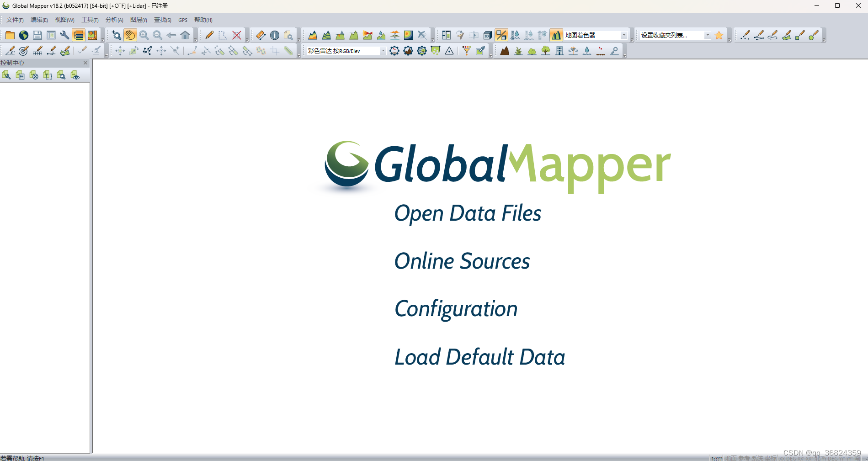Click the Online Sources link
Image resolution: width=868 pixels, height=461 pixels.
(x=462, y=261)
